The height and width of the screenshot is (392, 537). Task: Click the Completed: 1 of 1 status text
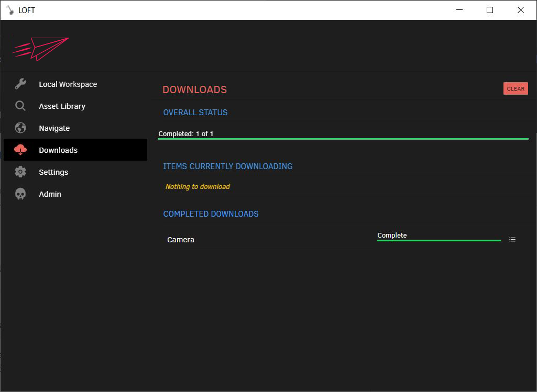click(185, 133)
